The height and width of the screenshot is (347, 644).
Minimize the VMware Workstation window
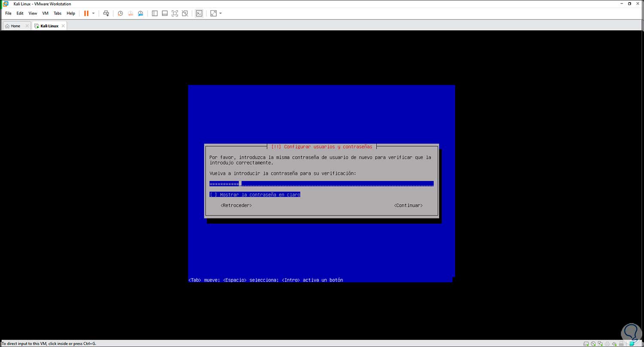621,4
